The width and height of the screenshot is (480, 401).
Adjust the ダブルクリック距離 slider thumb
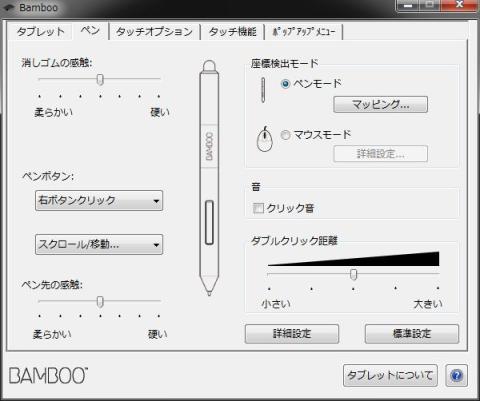coord(354,274)
